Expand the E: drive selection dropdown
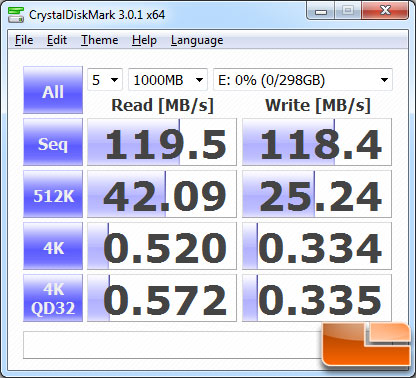Viewport: 416px width, 378px height. point(303,80)
